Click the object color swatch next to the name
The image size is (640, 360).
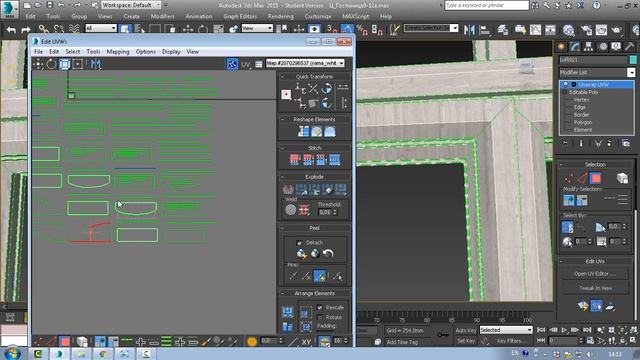(633, 60)
